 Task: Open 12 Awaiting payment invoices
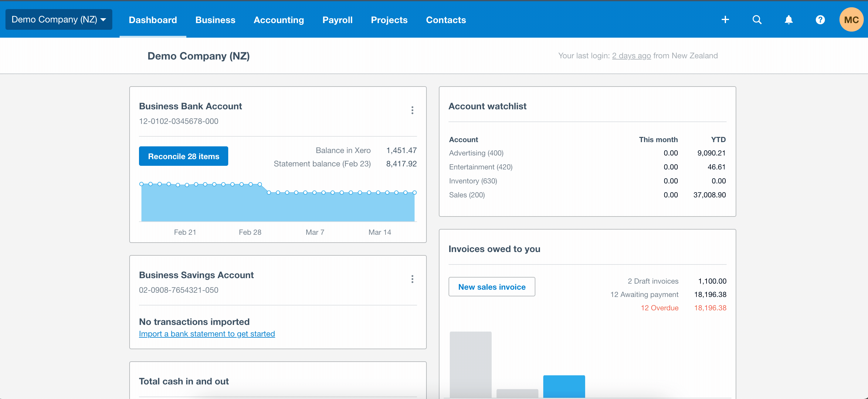[x=644, y=295]
